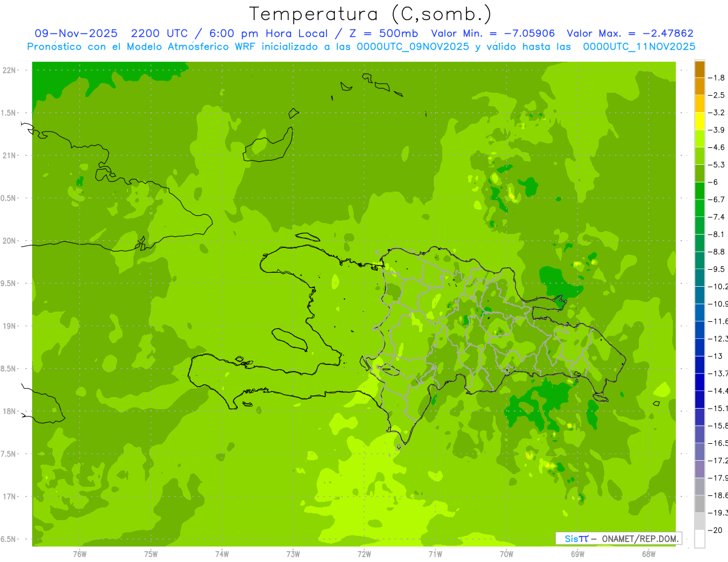The height and width of the screenshot is (562, 728).
Task: Click the '-8.1' colorbar value
Action: [717, 234]
